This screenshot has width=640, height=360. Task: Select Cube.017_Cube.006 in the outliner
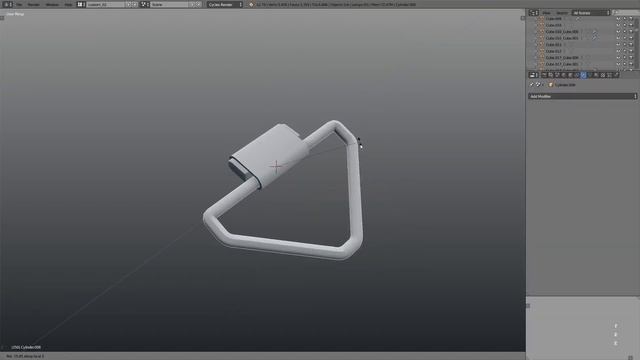coord(562,58)
